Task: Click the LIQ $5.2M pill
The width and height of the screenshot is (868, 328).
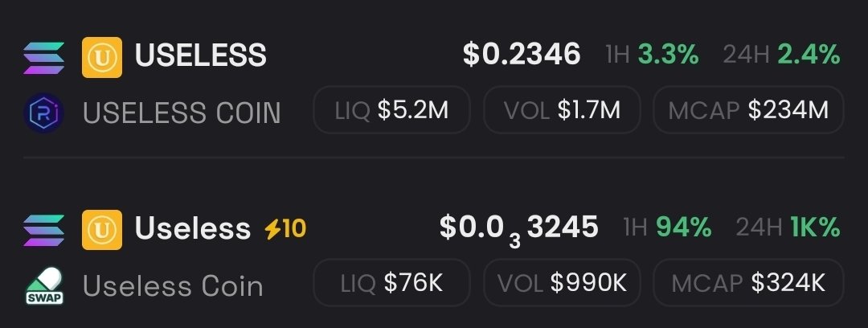Action: point(391,109)
